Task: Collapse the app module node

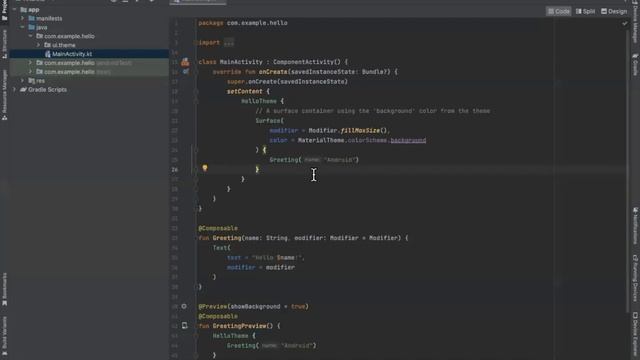Action: click(15, 9)
